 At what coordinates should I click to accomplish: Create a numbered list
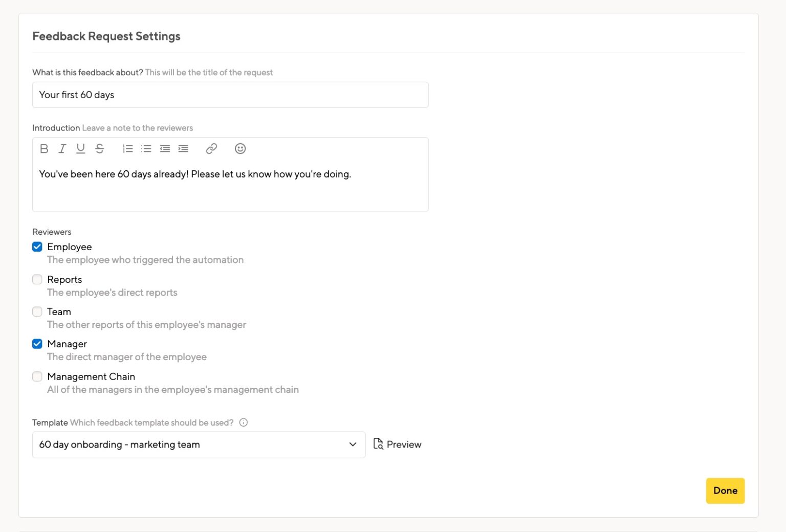pyautogui.click(x=127, y=149)
